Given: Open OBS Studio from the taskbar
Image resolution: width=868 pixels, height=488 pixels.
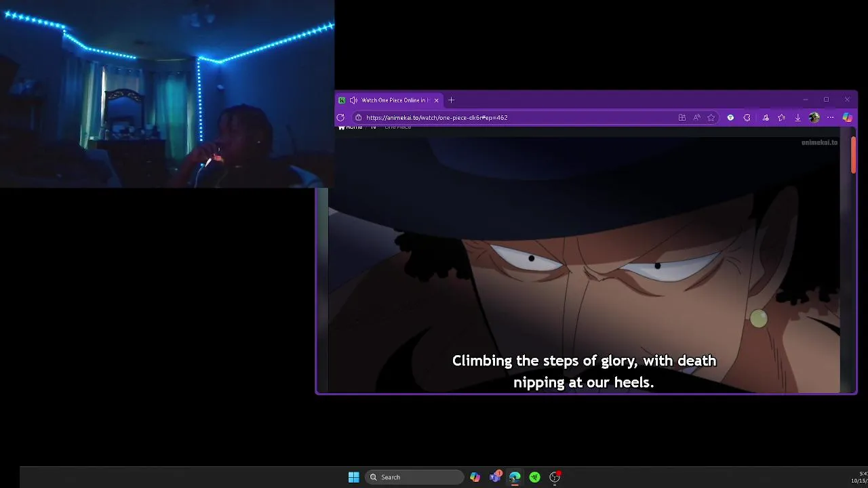Looking at the screenshot, I should pyautogui.click(x=555, y=477).
